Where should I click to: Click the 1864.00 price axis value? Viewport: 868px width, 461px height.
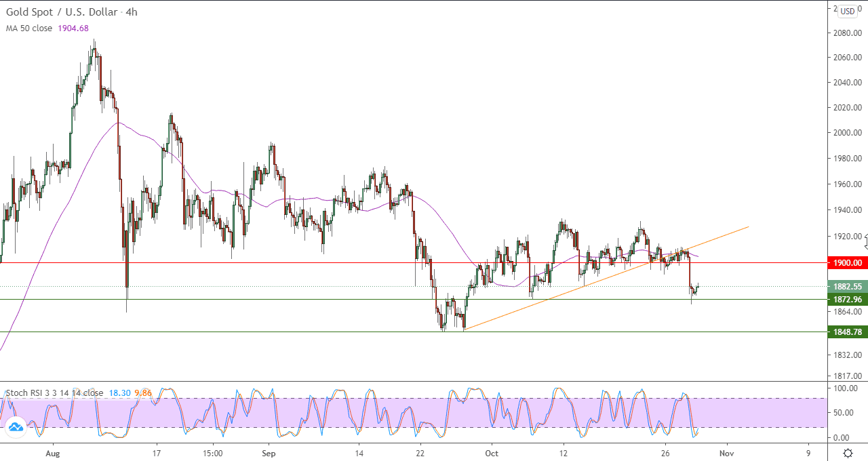[x=848, y=312]
